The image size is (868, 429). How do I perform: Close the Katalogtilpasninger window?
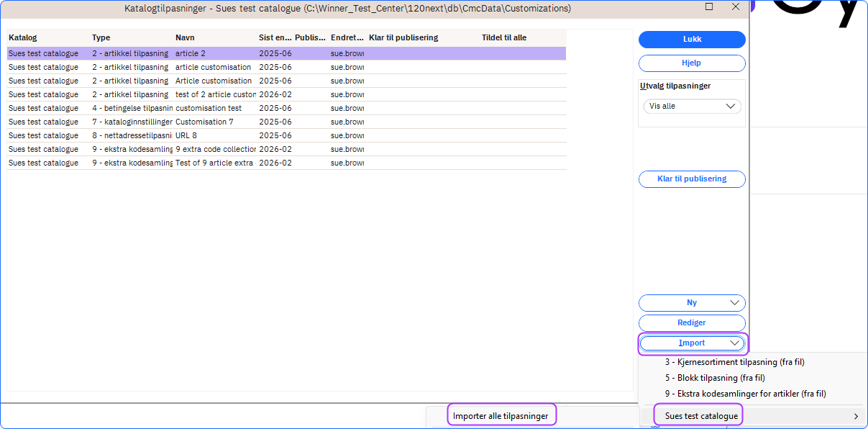pos(736,7)
